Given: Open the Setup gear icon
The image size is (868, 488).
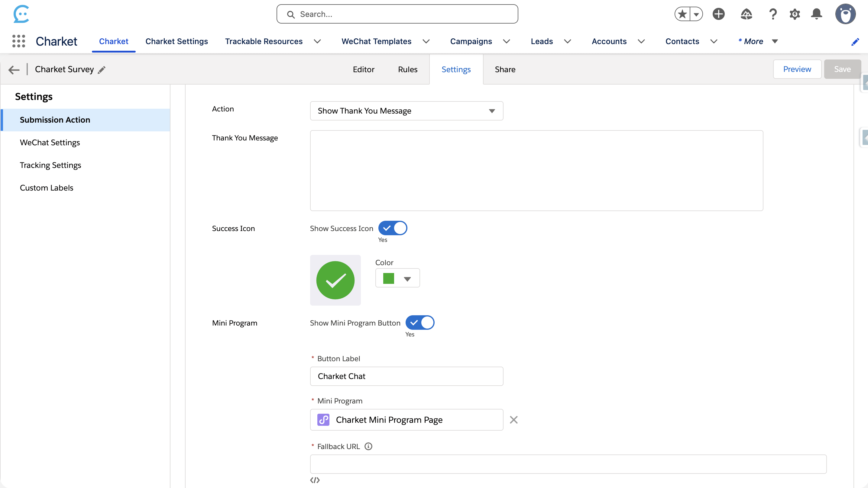Looking at the screenshot, I should (795, 14).
